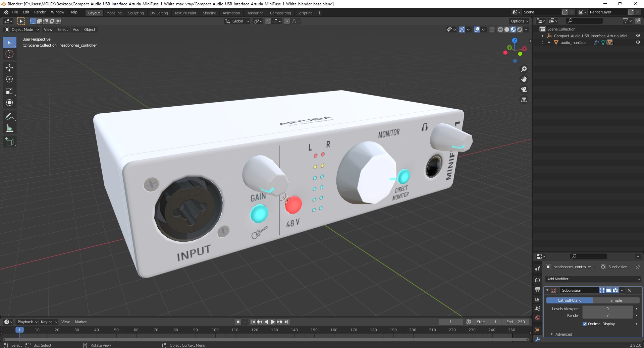Click Render levels value field
Viewport: 644px width, 348px height.
pos(607,315)
